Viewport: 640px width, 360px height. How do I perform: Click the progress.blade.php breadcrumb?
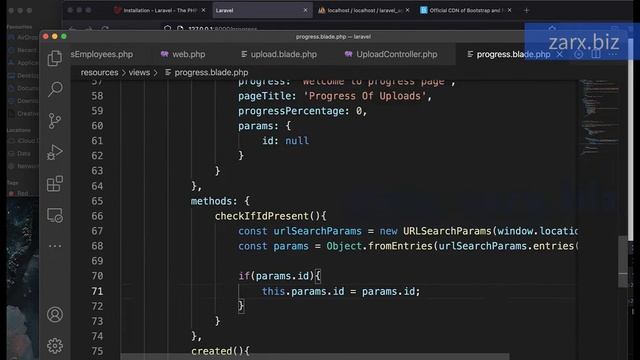pos(207,72)
